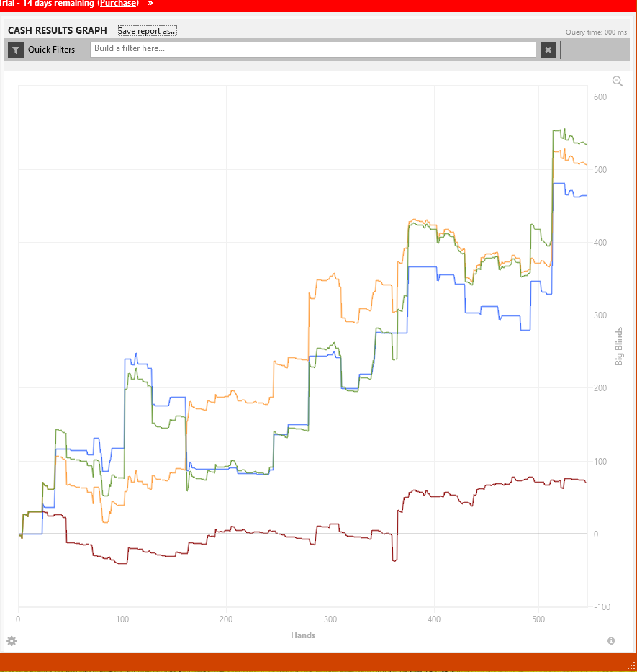Image resolution: width=637 pixels, height=672 pixels.
Task: Click the info icon below the graph
Action: click(611, 641)
